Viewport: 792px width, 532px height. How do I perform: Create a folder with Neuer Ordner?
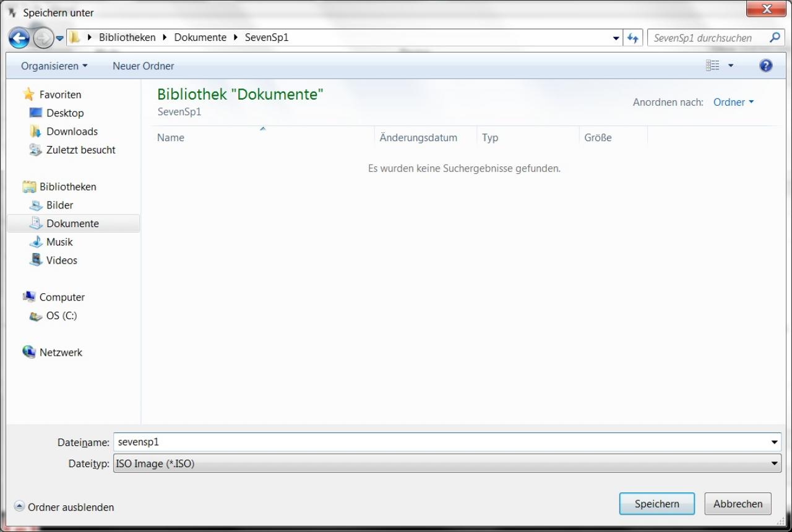click(x=144, y=66)
